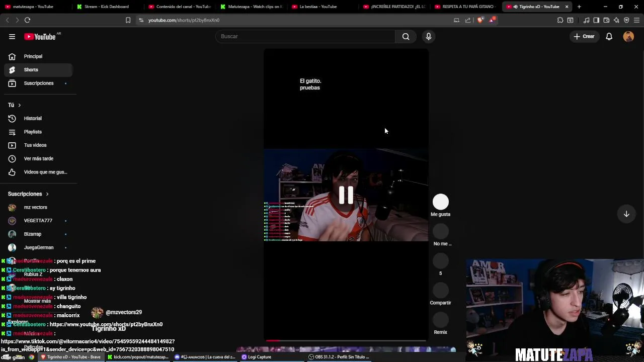This screenshot has width=644, height=362.
Task: Open Brave Shields lion icon
Action: point(480,20)
